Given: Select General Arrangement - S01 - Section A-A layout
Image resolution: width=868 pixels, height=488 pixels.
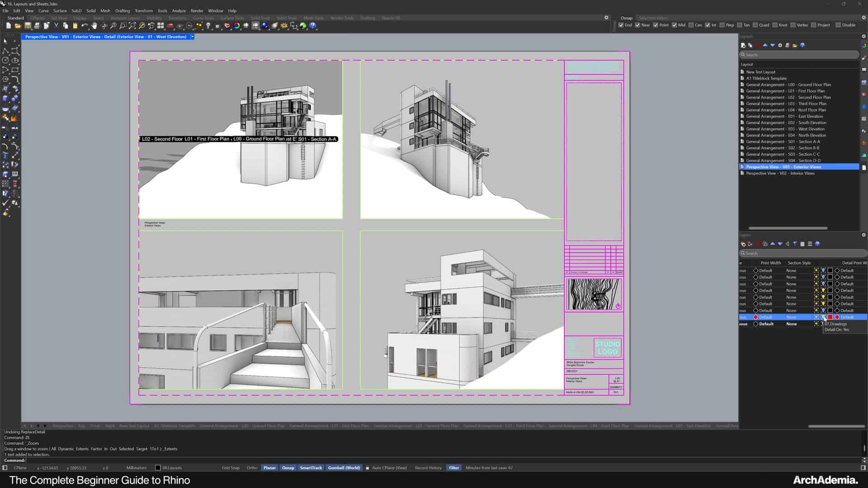Looking at the screenshot, I should [783, 141].
